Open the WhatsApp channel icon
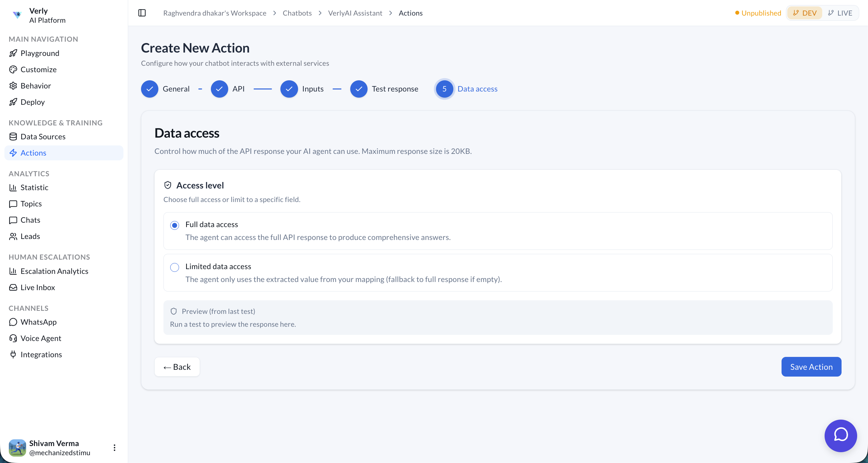This screenshot has width=868, height=463. 13,322
